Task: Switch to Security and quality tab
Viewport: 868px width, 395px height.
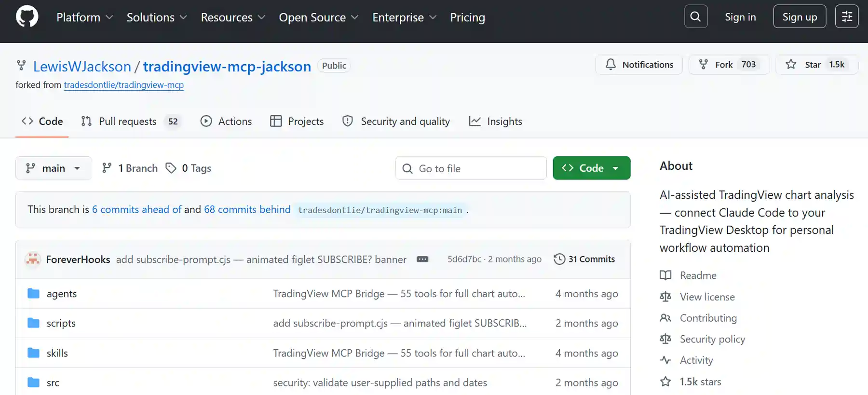Action: [x=396, y=121]
